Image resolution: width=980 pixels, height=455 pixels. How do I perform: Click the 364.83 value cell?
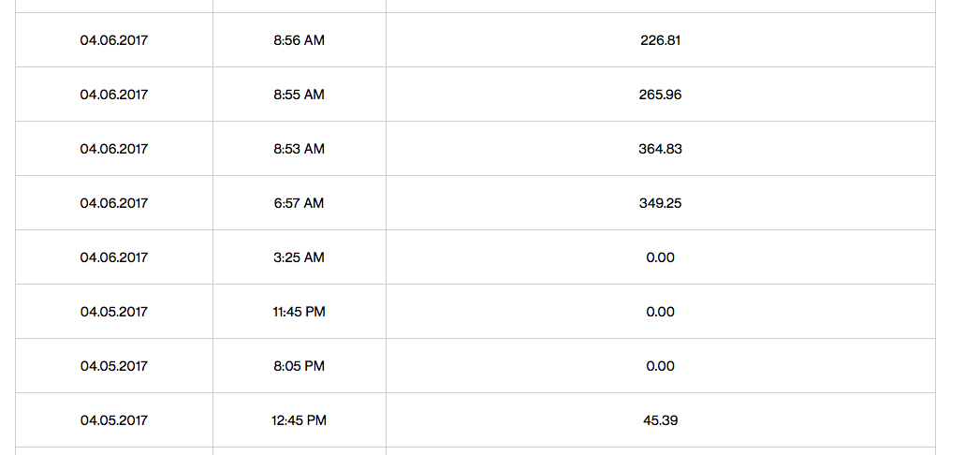(x=661, y=150)
